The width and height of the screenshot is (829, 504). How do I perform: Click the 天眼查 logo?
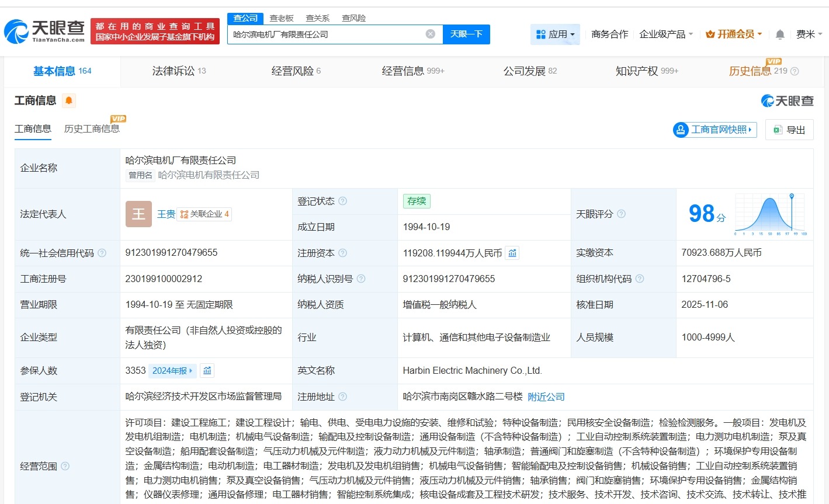[x=40, y=30]
